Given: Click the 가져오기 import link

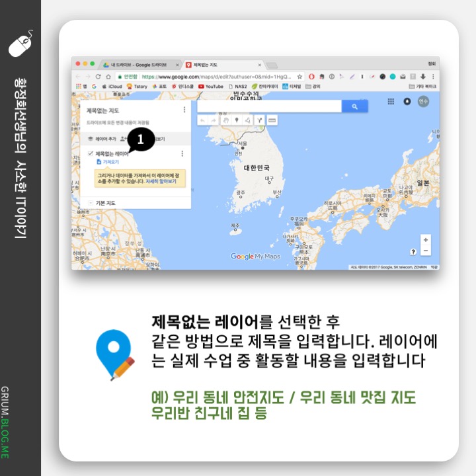Looking at the screenshot, I should 109,161.
